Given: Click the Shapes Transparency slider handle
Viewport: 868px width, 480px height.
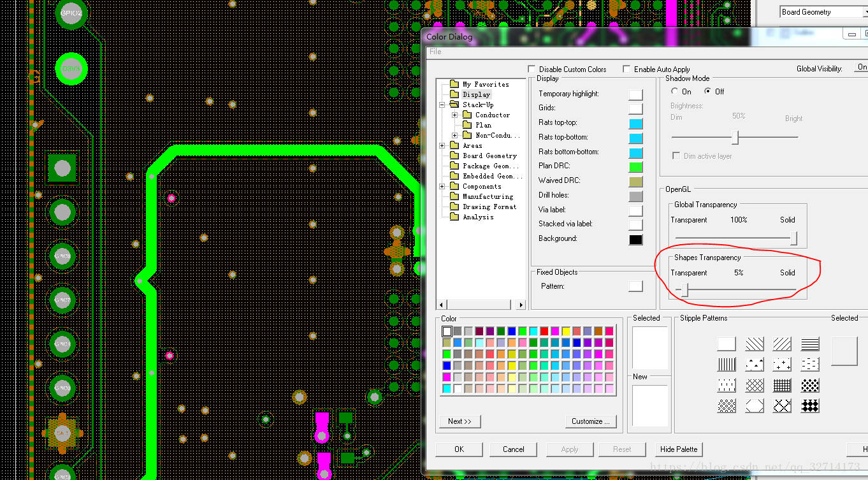Looking at the screenshot, I should (685, 291).
